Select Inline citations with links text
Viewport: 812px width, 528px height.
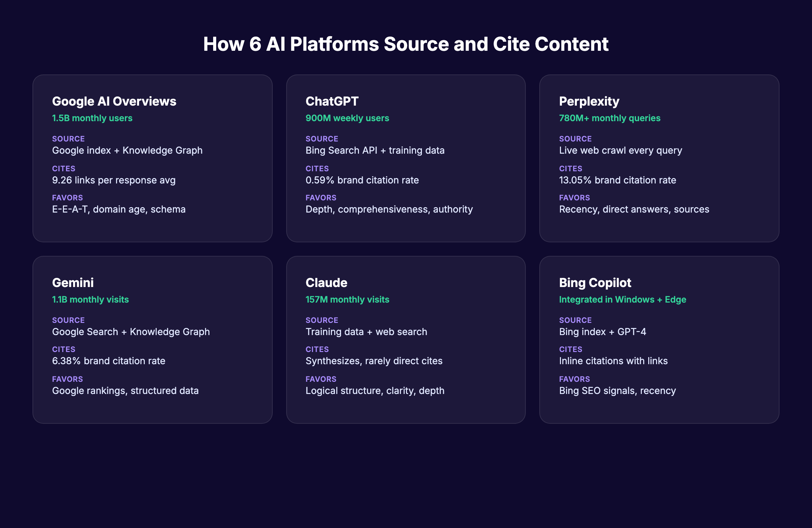[x=613, y=361]
